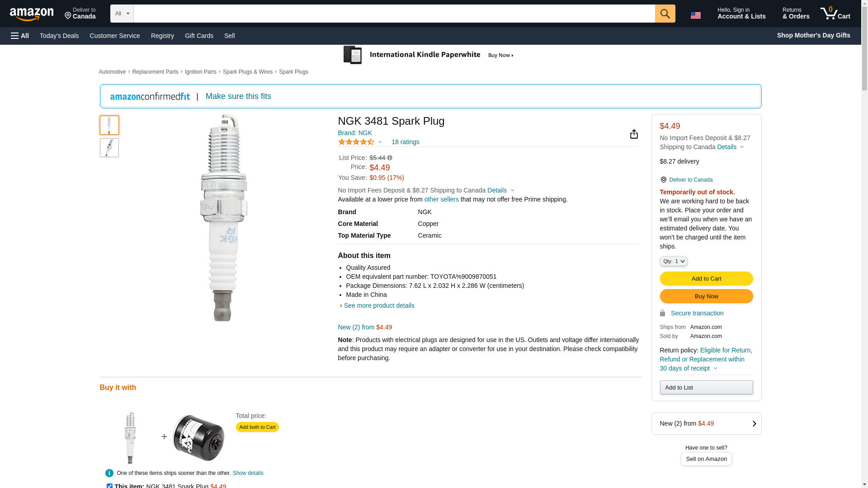Viewport: 868px width, 488px height.
Task: Open Today's Deals in navigation bar
Action: [59, 36]
